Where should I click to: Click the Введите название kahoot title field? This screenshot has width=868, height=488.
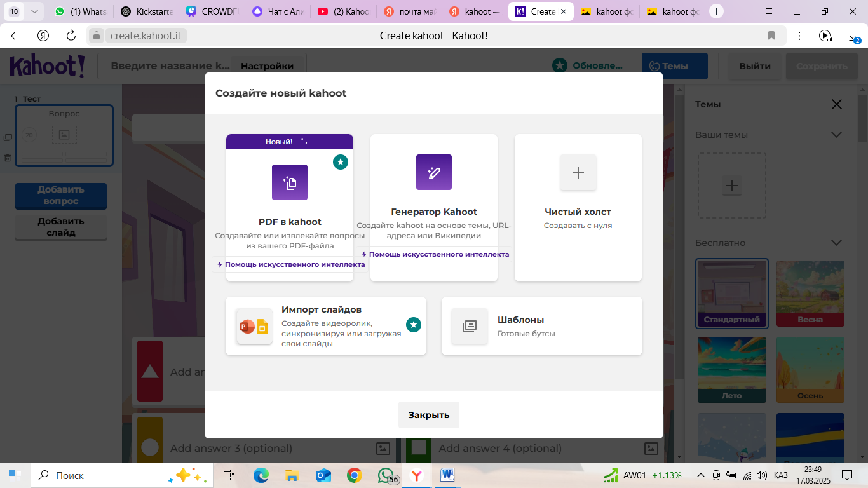[169, 66]
